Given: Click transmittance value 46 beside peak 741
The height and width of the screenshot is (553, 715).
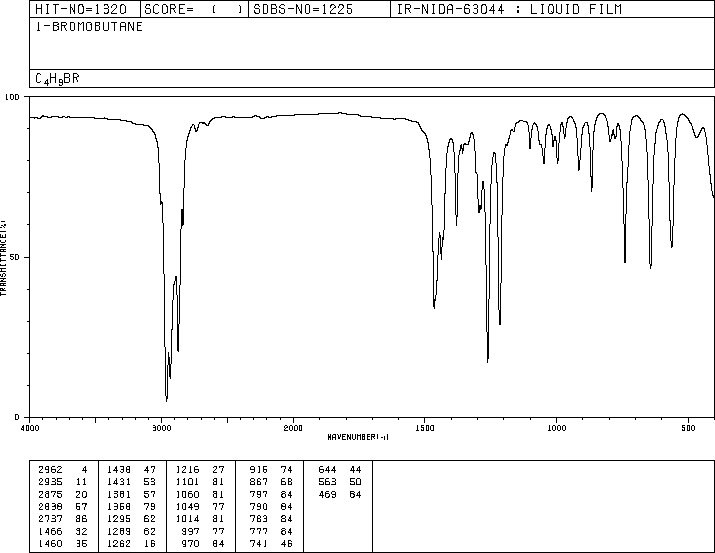Looking at the screenshot, I should [287, 544].
